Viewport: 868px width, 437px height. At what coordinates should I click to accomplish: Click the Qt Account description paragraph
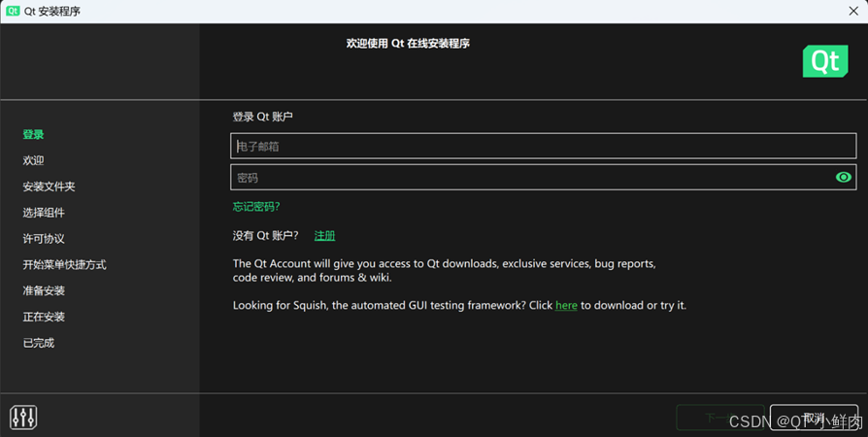[444, 270]
